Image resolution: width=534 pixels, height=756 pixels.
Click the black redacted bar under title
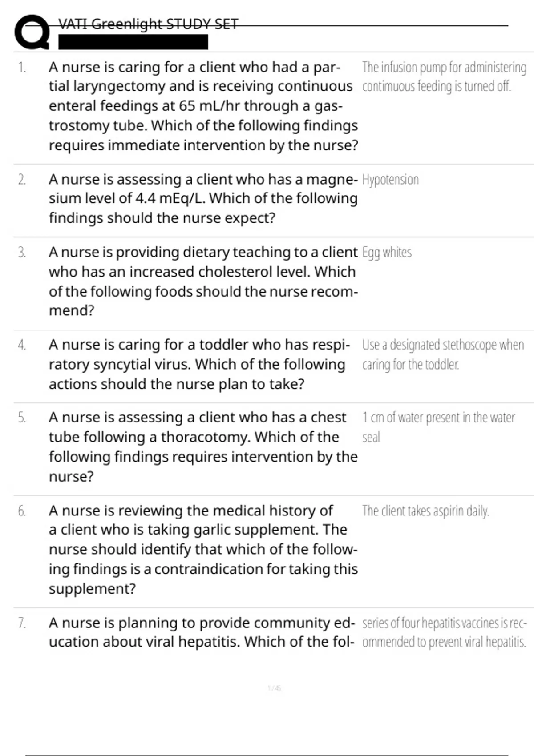(133, 42)
